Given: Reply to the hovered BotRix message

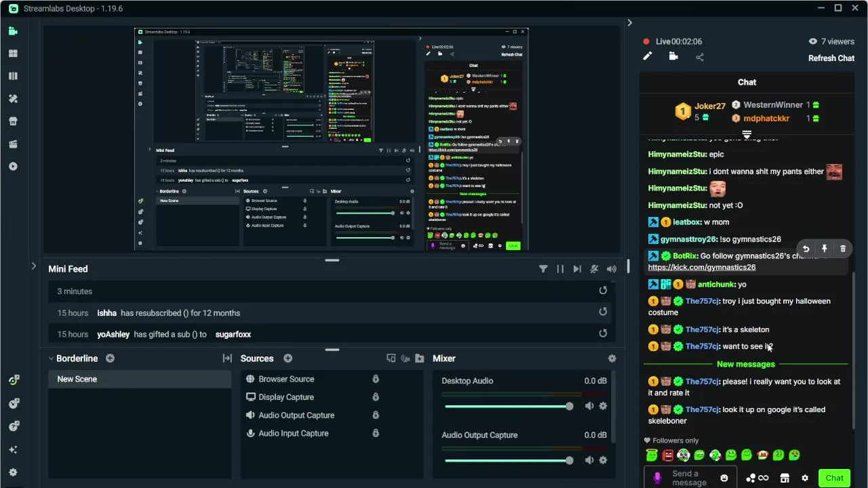Looking at the screenshot, I should [x=806, y=249].
